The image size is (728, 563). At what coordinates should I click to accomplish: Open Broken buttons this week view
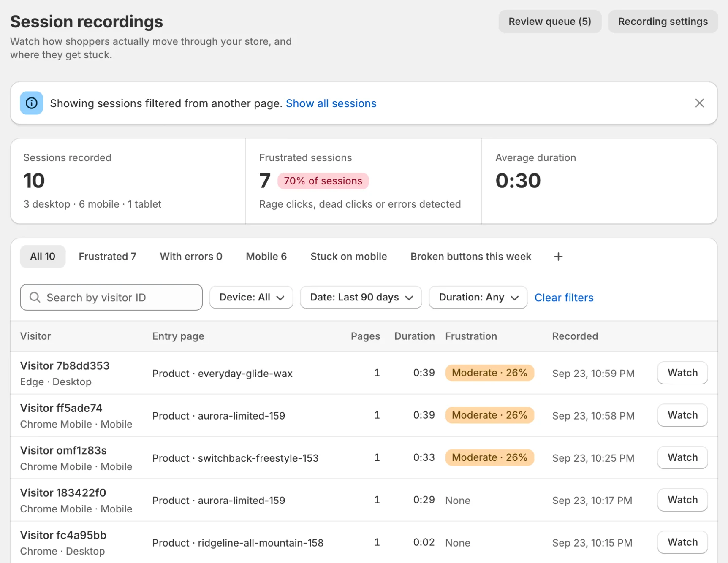pyautogui.click(x=471, y=257)
